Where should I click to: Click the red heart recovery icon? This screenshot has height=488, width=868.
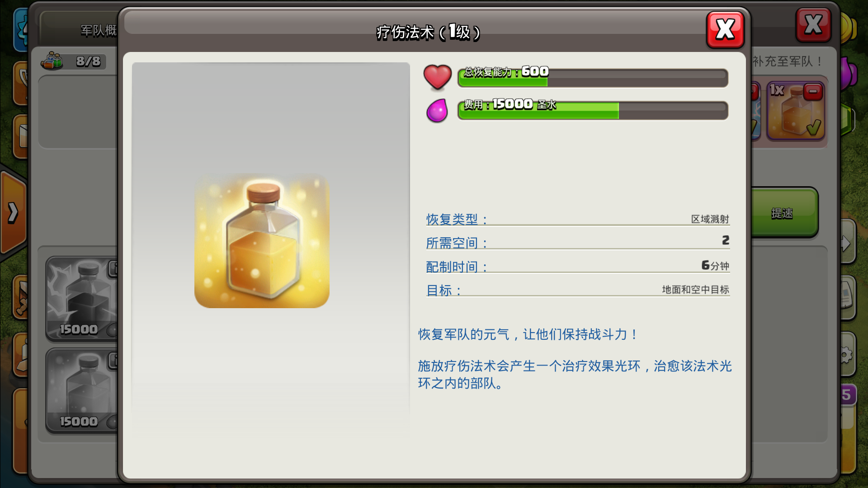(437, 77)
